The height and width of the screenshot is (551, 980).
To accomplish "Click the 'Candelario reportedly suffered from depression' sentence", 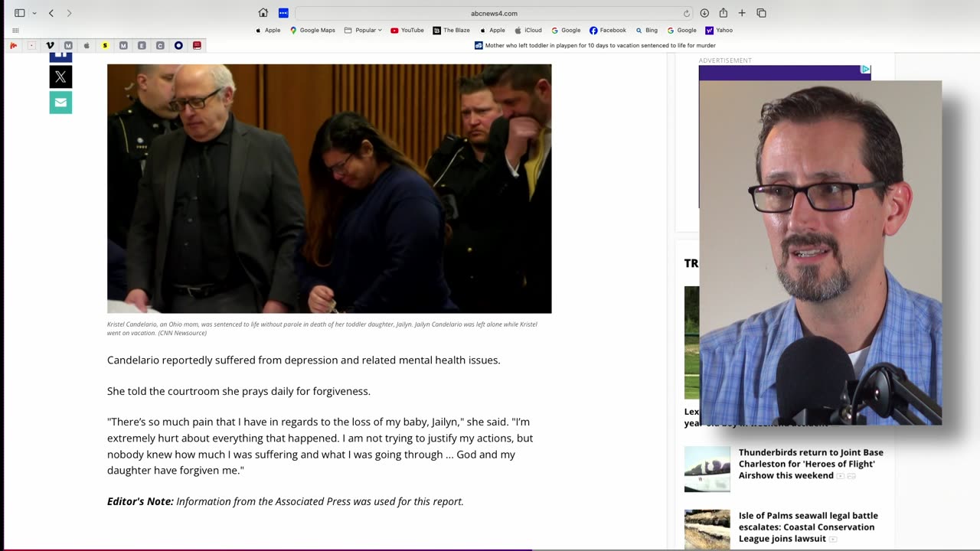I will [304, 360].
